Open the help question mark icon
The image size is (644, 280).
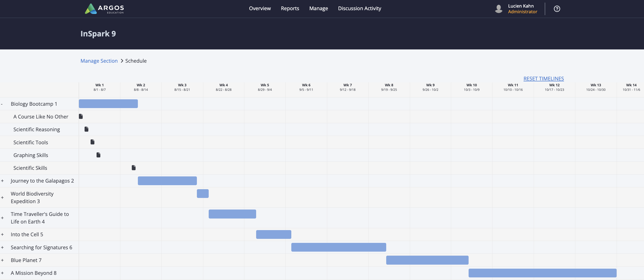coord(557,9)
